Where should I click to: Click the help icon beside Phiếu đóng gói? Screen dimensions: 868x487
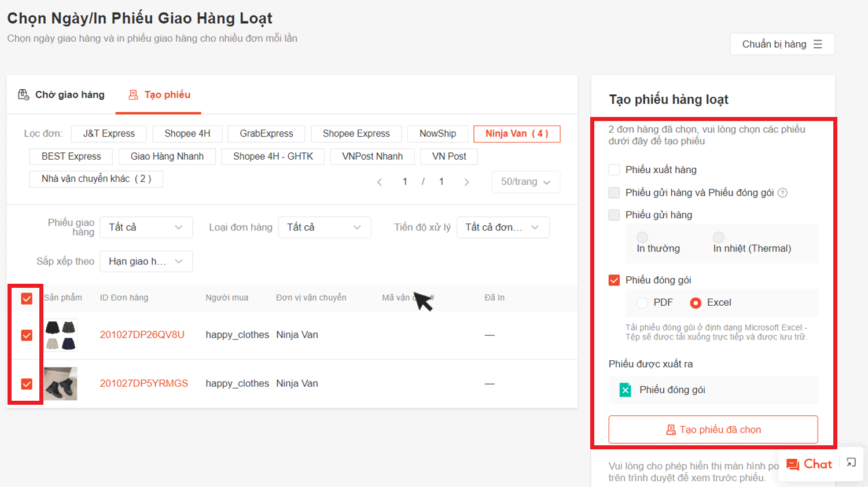782,193
